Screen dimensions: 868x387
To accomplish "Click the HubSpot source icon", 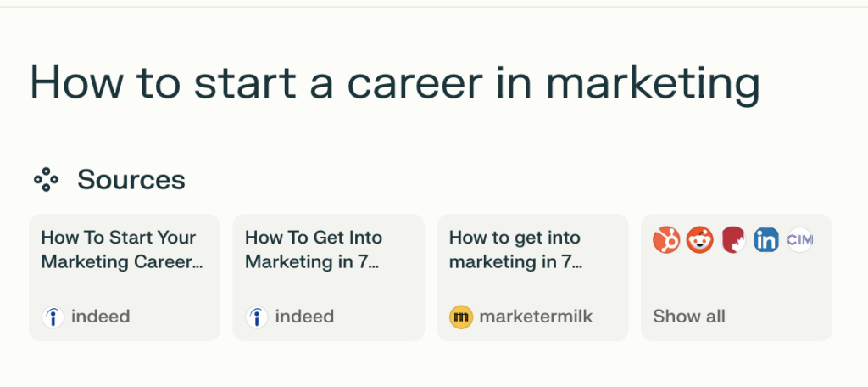I will 666,240.
